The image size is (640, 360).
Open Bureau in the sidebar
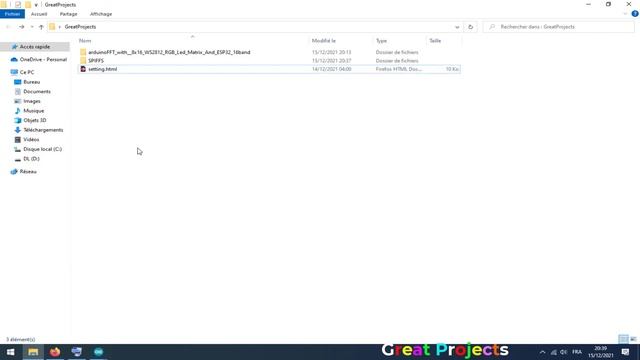pyautogui.click(x=31, y=82)
